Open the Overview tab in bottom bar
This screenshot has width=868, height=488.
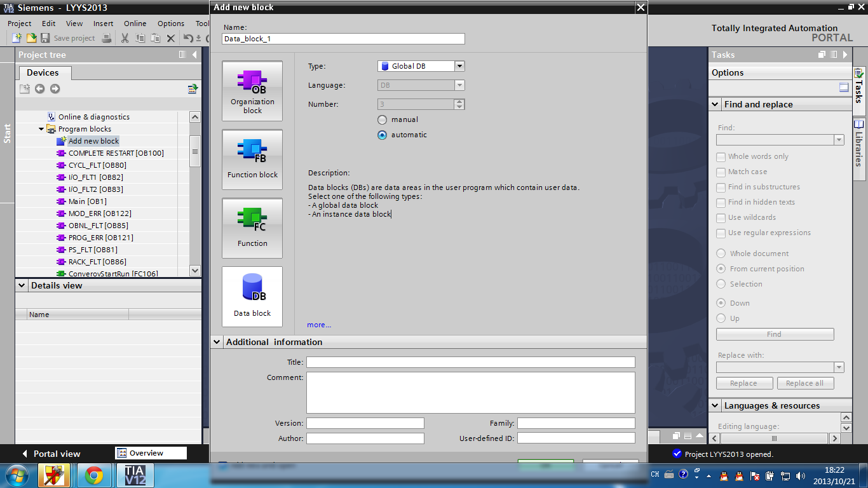151,453
